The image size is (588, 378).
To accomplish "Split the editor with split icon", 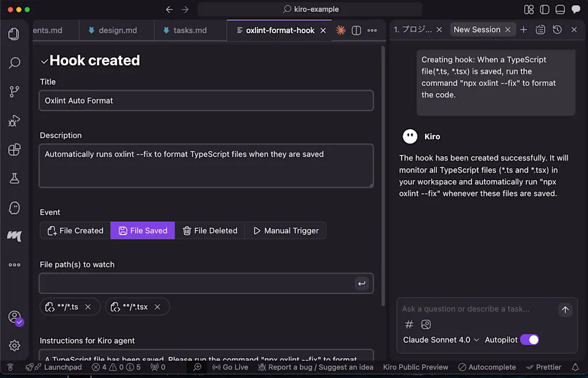I will [356, 30].
